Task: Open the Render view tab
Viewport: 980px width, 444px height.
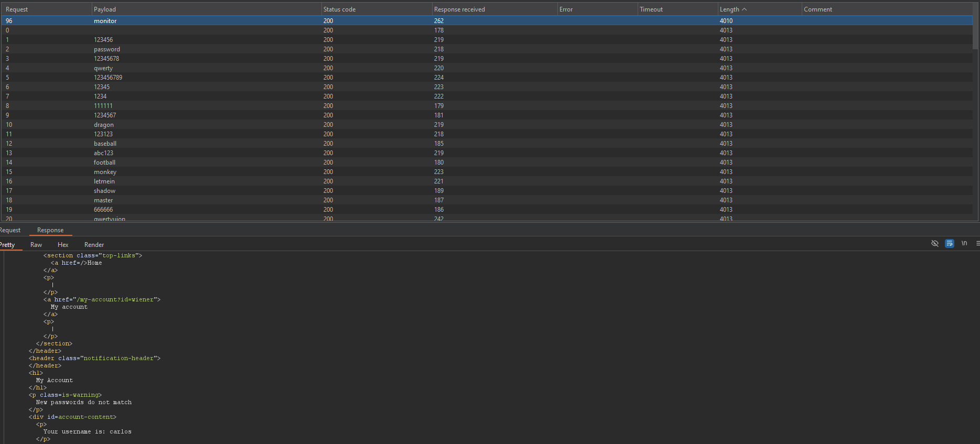Action: pos(94,245)
